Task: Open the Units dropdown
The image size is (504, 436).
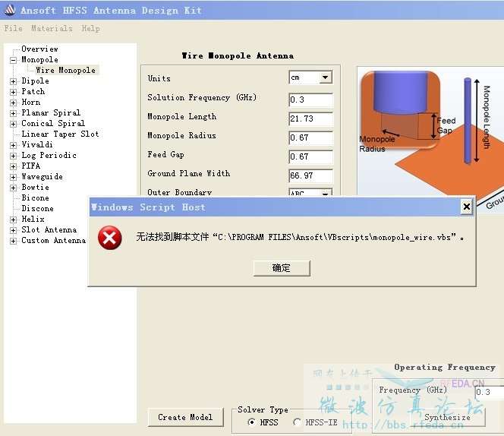Action: (x=325, y=77)
